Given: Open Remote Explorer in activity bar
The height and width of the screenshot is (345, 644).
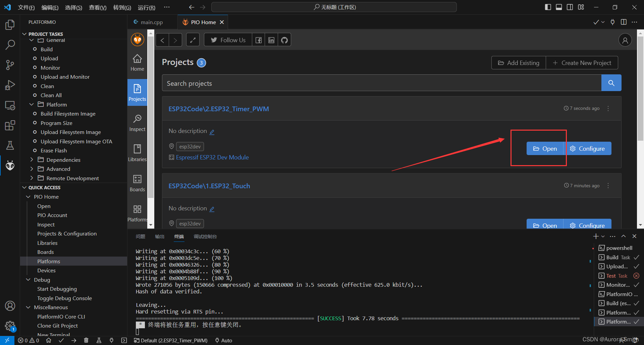Looking at the screenshot, I should point(10,105).
